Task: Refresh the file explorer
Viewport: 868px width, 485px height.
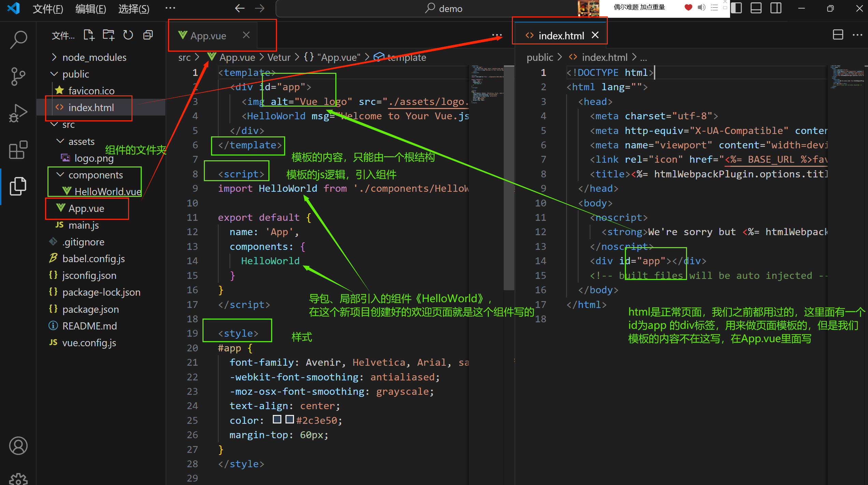Action: 128,35
